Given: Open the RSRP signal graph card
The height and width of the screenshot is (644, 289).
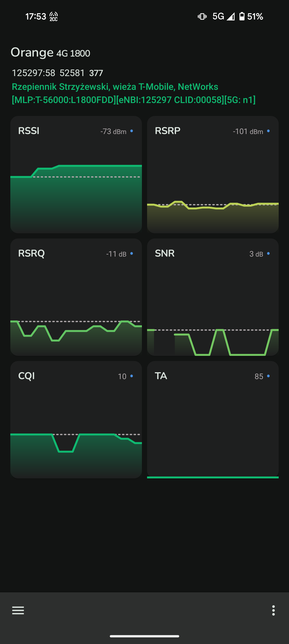Looking at the screenshot, I should [x=213, y=174].
